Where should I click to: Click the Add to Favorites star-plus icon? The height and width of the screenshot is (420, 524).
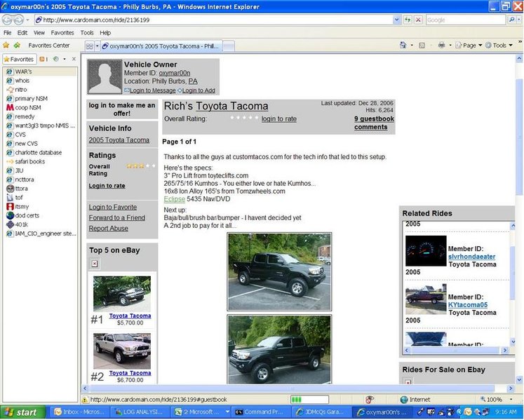coord(17,45)
